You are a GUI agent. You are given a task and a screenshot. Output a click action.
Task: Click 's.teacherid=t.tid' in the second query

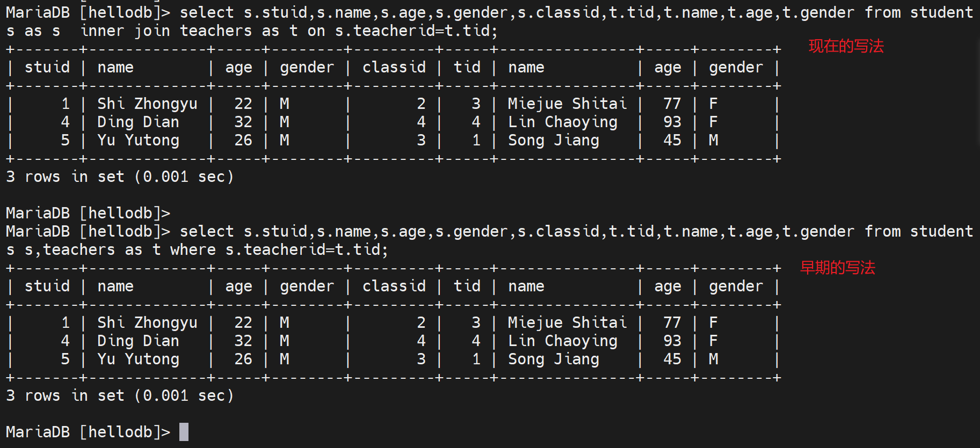[306, 250]
